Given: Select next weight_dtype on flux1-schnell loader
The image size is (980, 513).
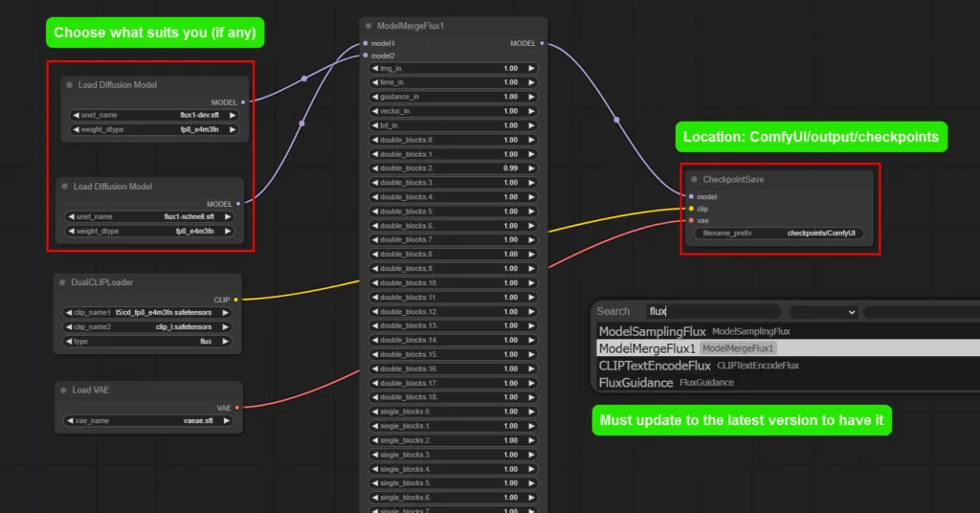Looking at the screenshot, I should [228, 232].
